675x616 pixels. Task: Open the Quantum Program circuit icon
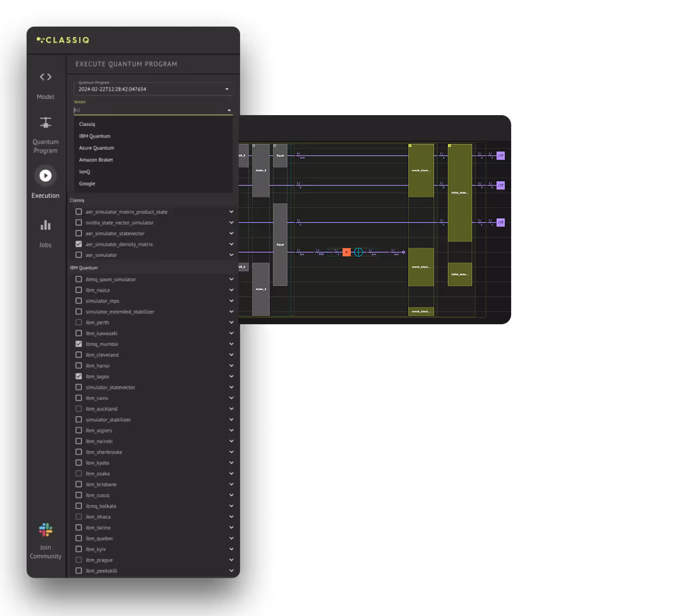point(46,123)
